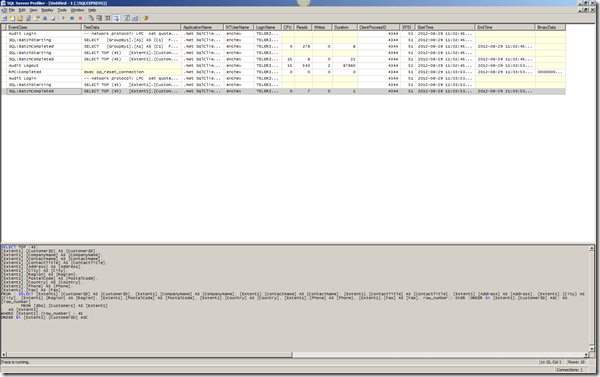Pause the selected trace with blue icon
The height and width of the screenshot is (377, 600).
coord(72,18)
